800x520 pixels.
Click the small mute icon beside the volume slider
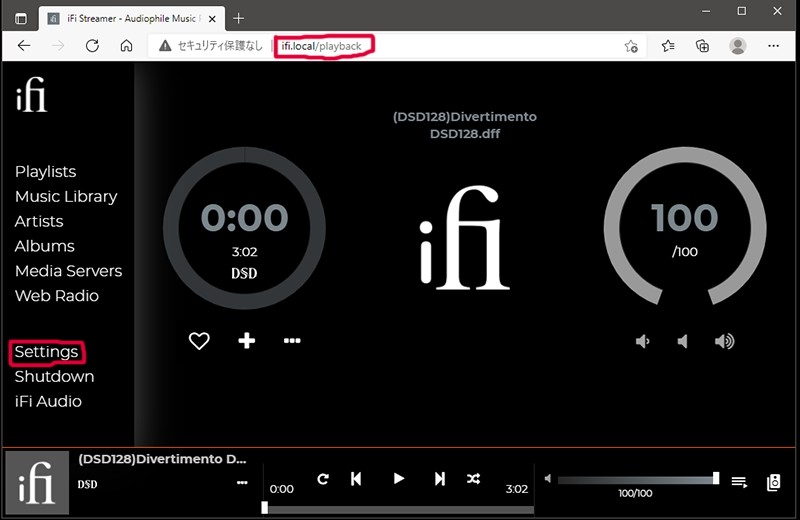pyautogui.click(x=547, y=479)
